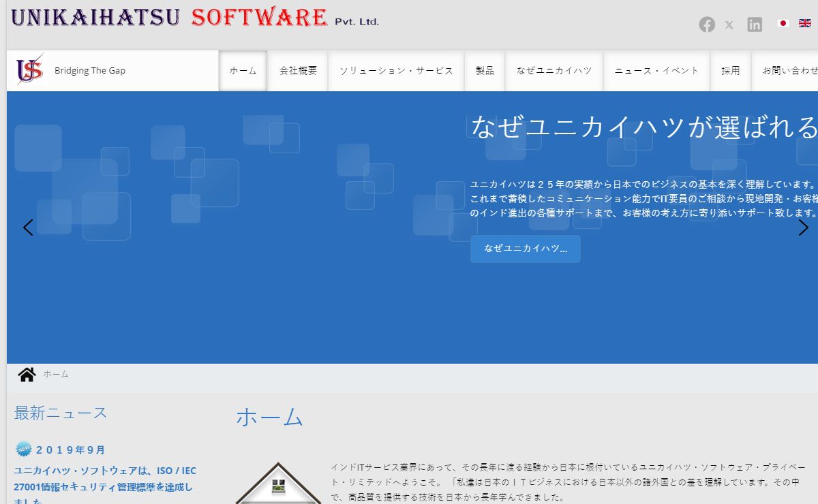Open the ホーム navigation menu item

click(x=243, y=70)
